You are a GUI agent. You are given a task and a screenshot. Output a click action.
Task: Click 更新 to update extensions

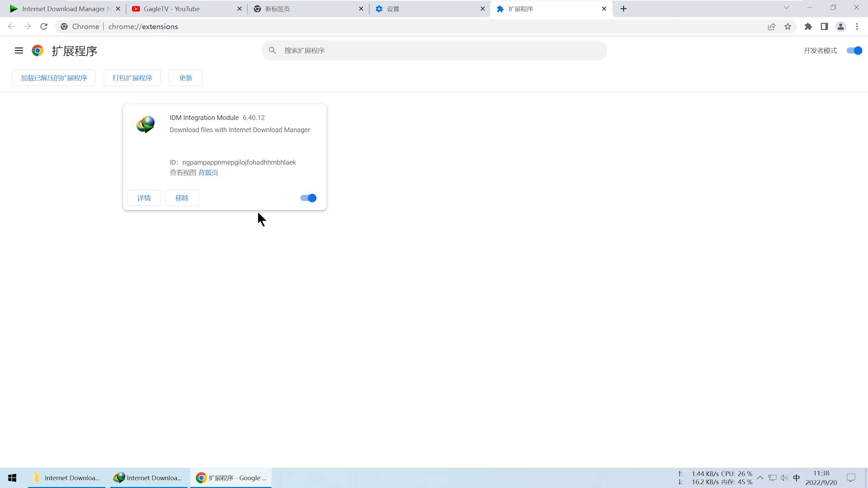pyautogui.click(x=185, y=77)
